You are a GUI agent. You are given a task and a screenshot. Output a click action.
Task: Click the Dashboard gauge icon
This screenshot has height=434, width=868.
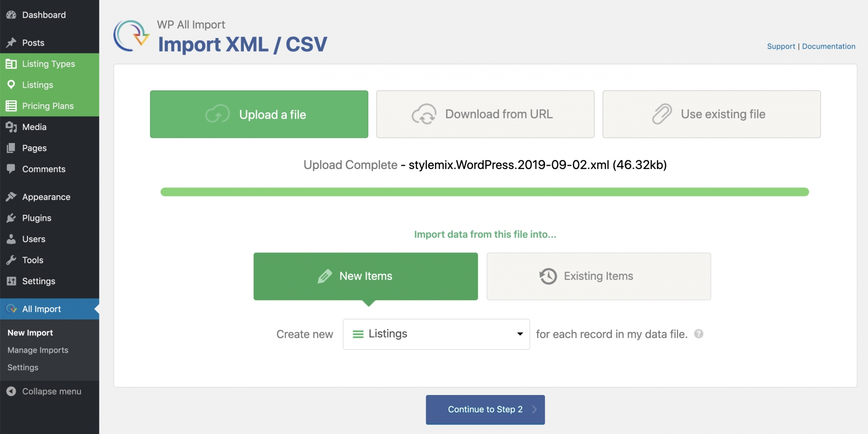[x=11, y=15]
